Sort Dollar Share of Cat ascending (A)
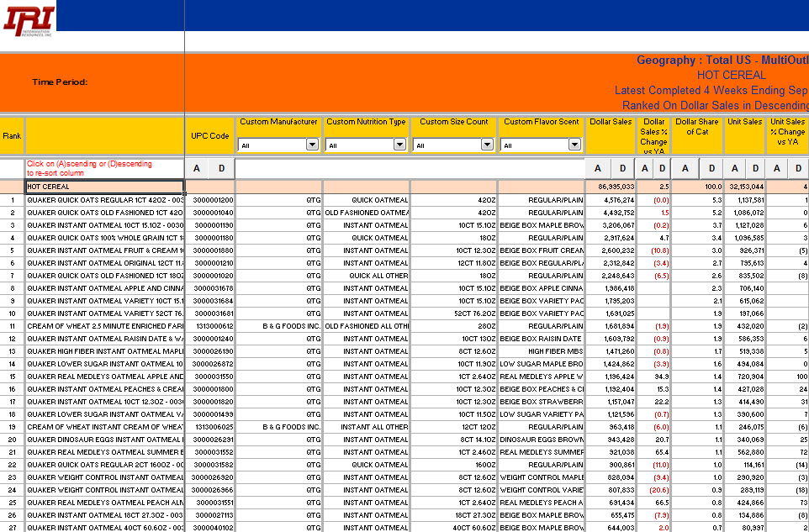 tap(685, 169)
